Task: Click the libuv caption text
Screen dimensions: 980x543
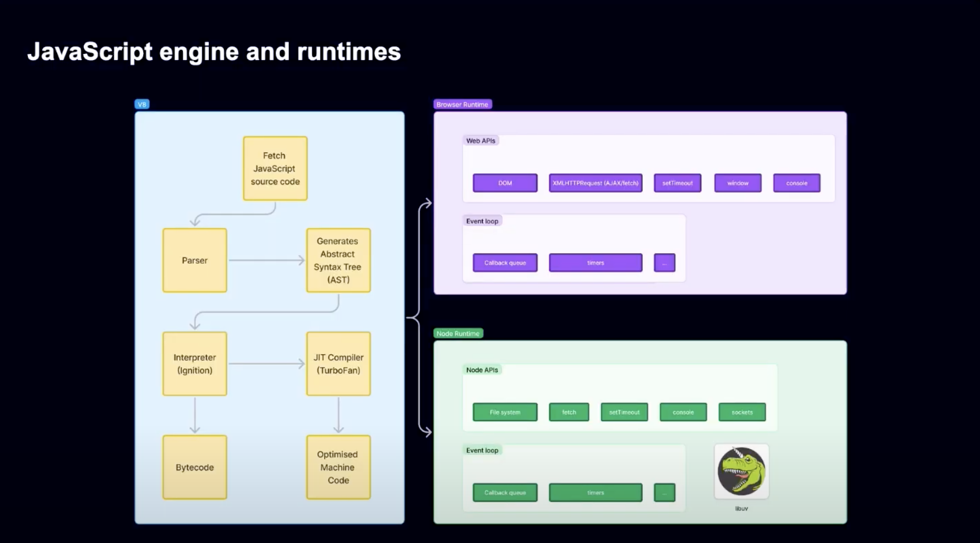Action: 742,509
